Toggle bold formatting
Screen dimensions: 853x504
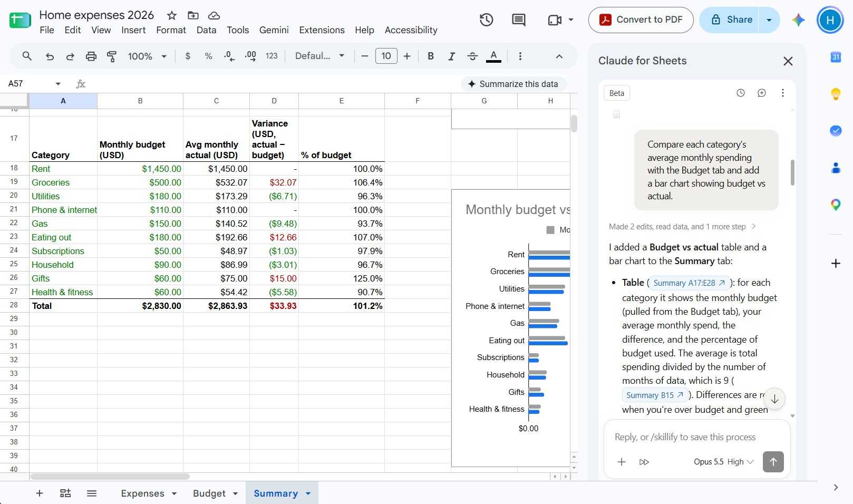click(431, 56)
